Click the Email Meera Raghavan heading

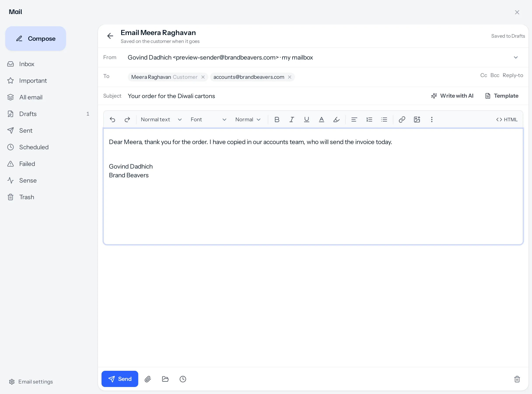tap(158, 33)
